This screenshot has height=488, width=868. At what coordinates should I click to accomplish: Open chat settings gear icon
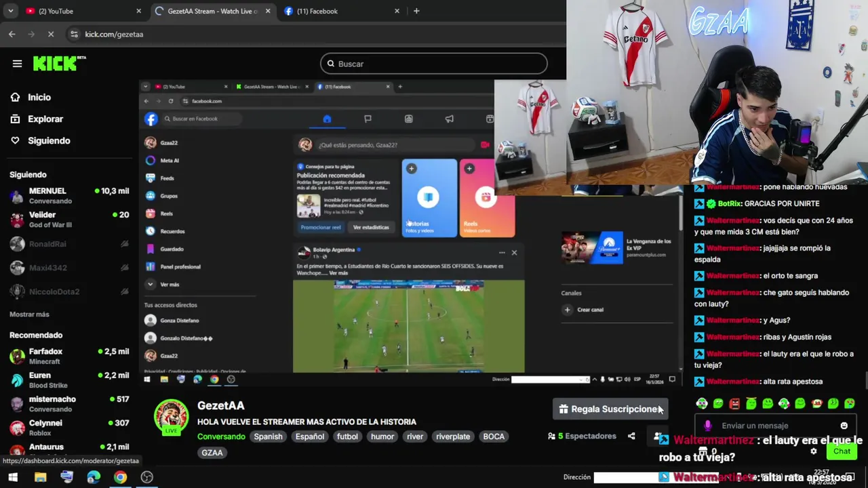pos(814,451)
